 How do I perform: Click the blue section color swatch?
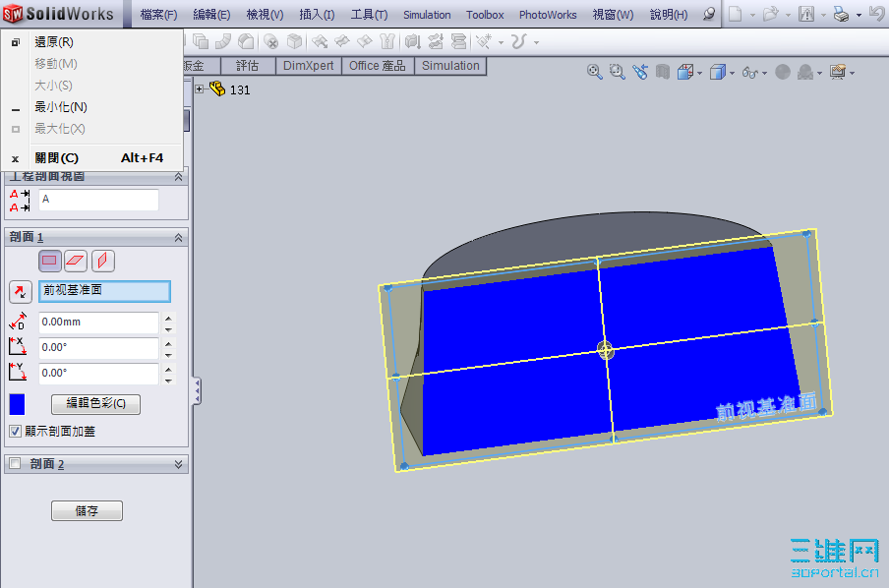(17, 404)
